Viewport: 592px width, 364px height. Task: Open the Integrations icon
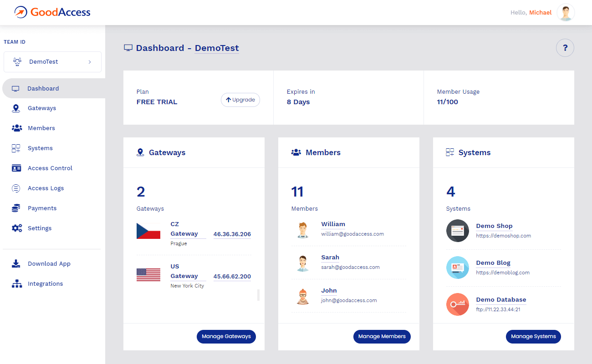15,283
